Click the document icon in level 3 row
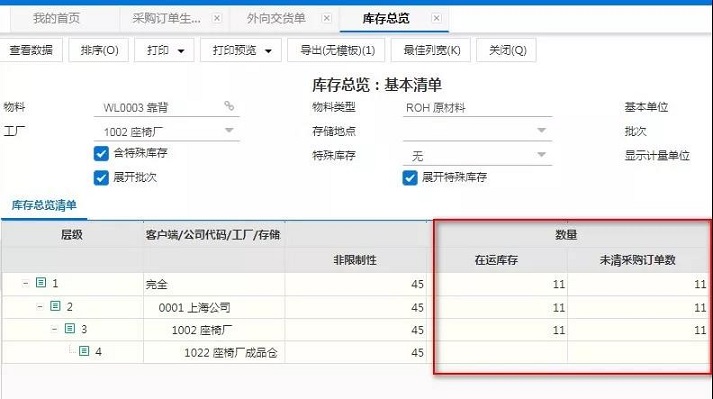 pos(70,328)
